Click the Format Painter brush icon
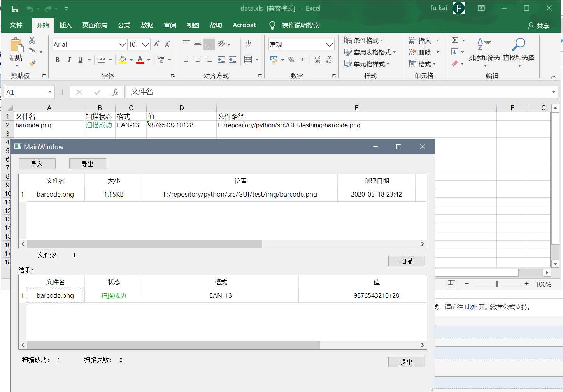Screen dimensions: 563x392 click(x=32, y=63)
